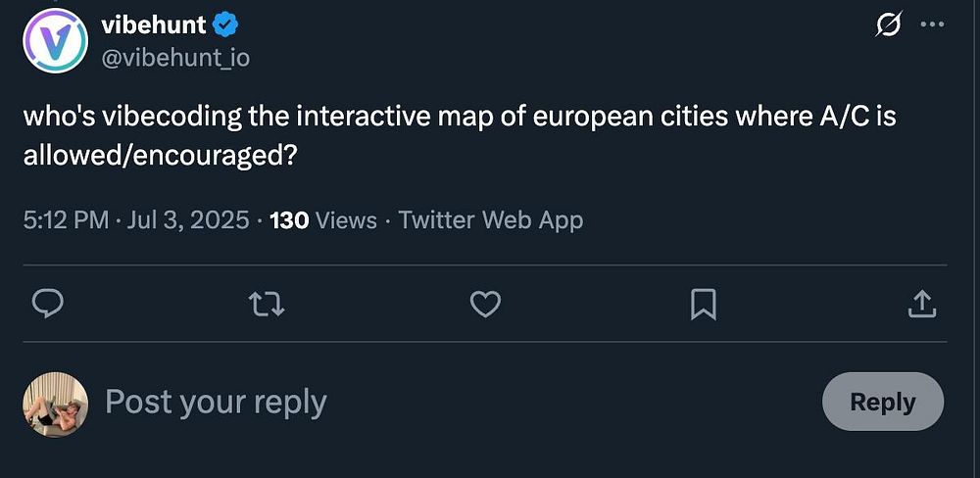980x478 pixels.
Task: Click the blue verified badge next to vibehunt
Action: (225, 24)
